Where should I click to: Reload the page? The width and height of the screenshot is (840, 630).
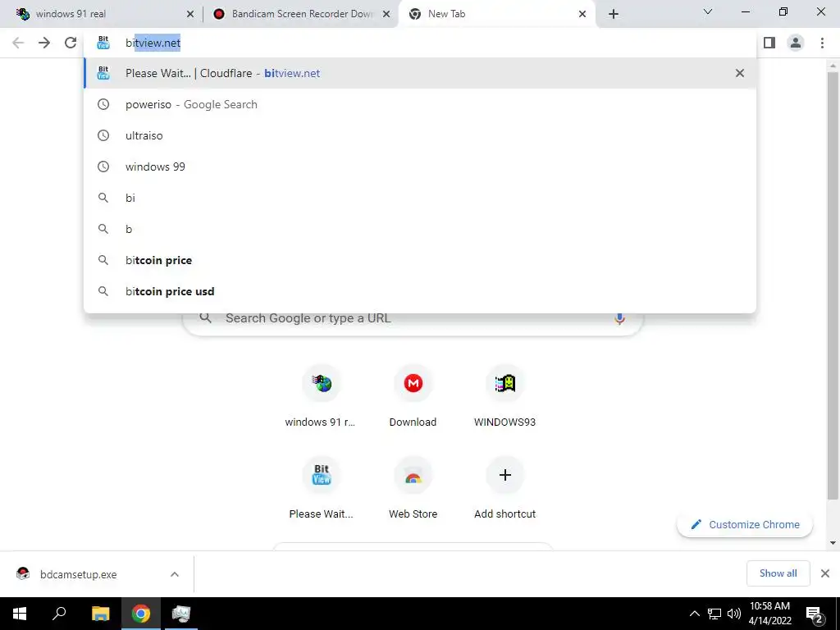tap(71, 43)
